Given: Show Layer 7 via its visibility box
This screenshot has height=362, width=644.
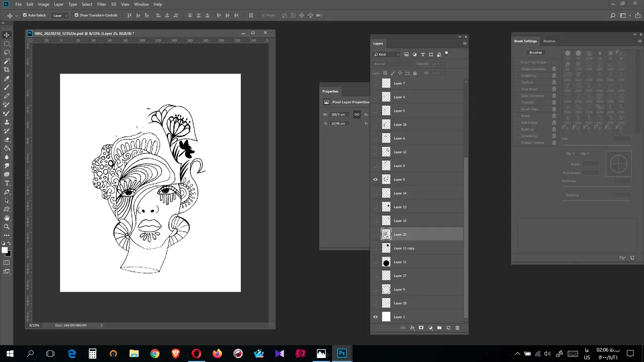Looking at the screenshot, I should [375, 83].
